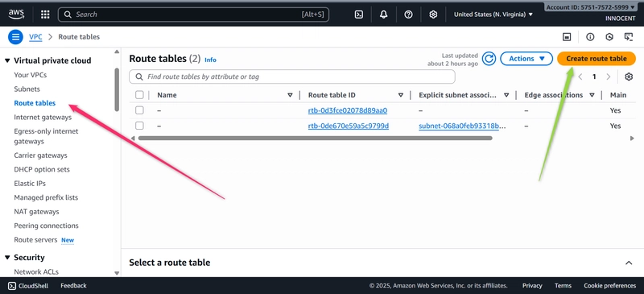
Task: Select all route tables checkbox
Action: coord(139,95)
